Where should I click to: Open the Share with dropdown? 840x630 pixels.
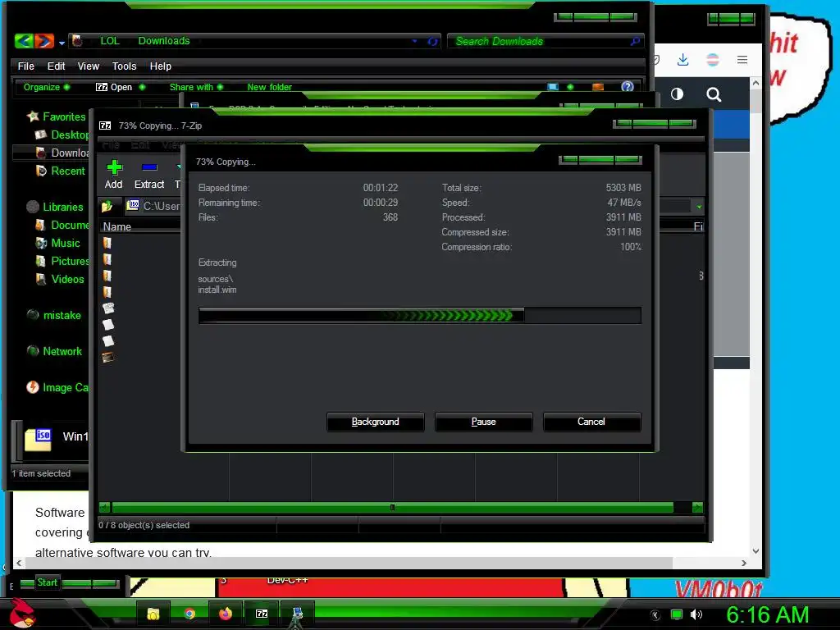click(196, 87)
